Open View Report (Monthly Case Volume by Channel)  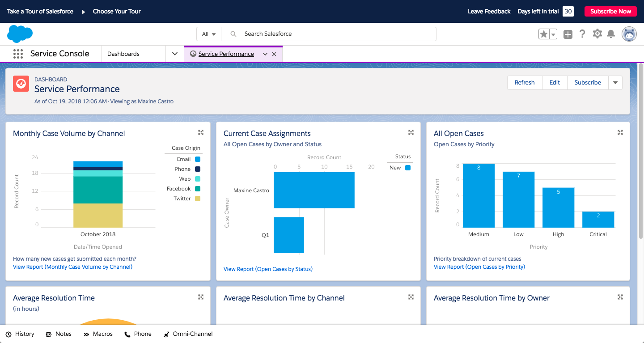point(72,267)
